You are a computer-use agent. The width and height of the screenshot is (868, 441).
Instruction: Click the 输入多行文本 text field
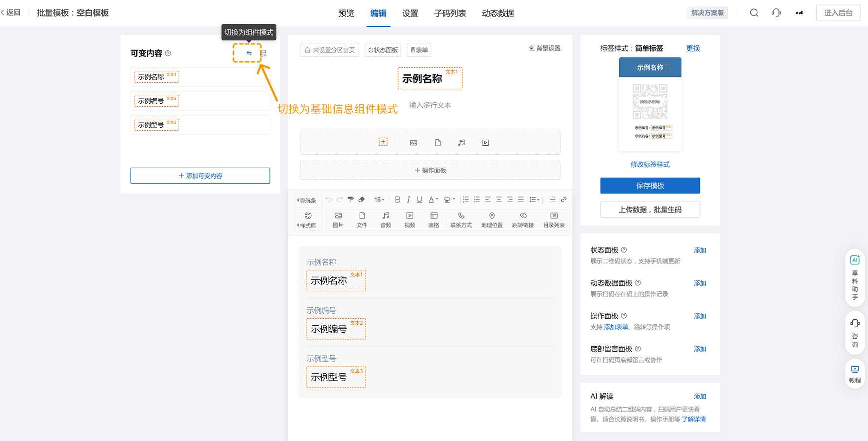(430, 105)
